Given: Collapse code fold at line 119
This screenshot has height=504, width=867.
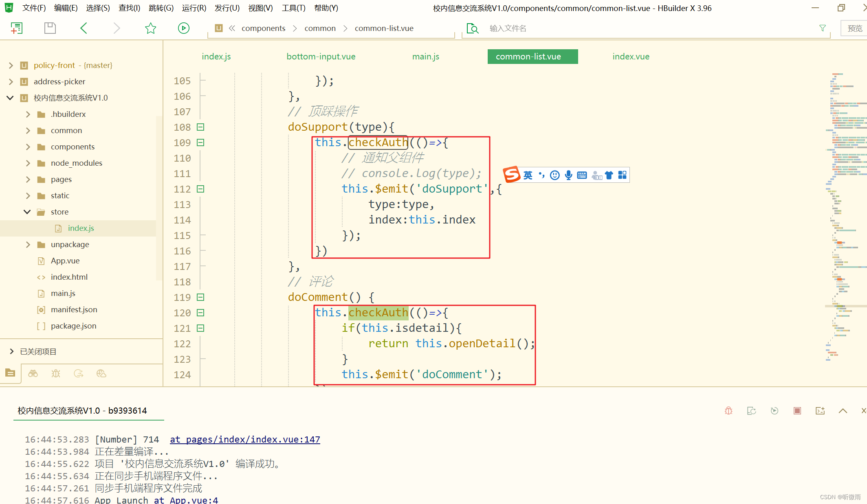Looking at the screenshot, I should pos(200,297).
